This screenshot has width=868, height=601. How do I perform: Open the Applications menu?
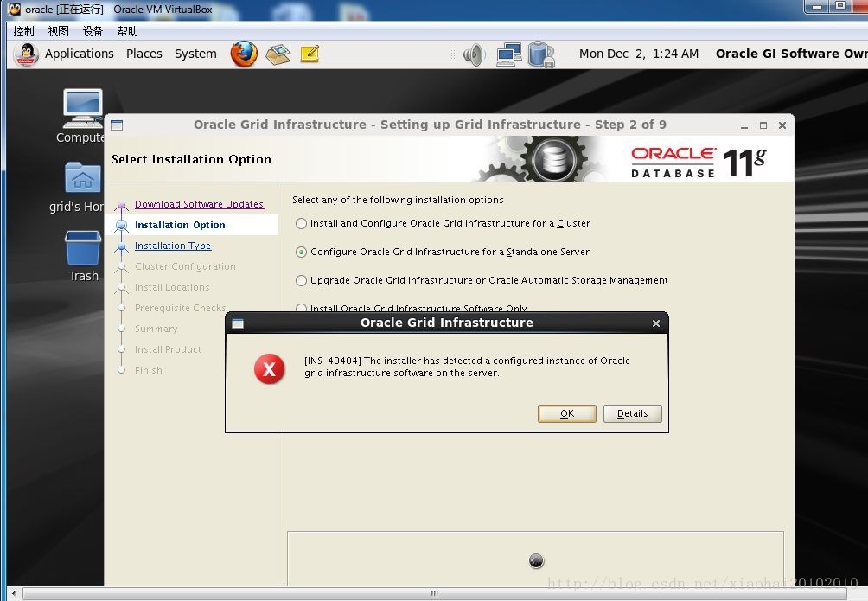click(80, 54)
